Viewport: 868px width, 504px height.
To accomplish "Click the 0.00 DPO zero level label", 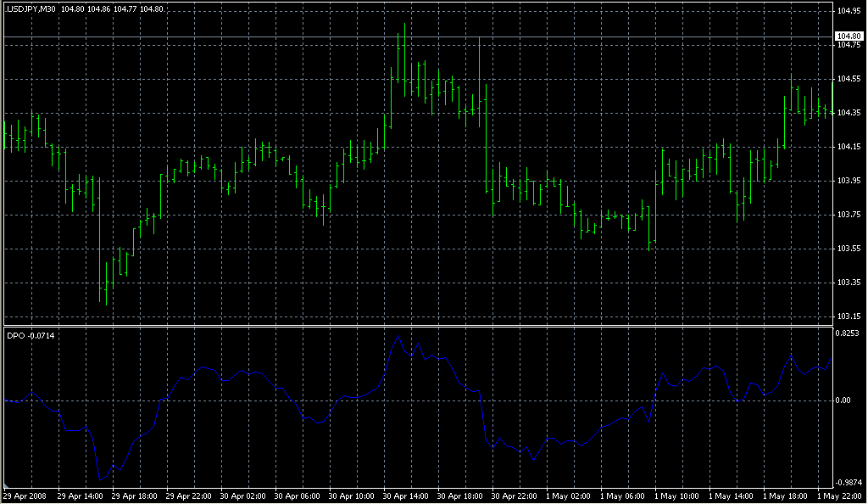I will [x=844, y=400].
